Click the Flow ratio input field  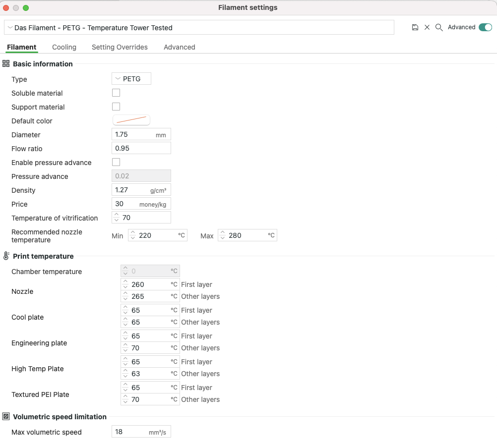point(141,148)
